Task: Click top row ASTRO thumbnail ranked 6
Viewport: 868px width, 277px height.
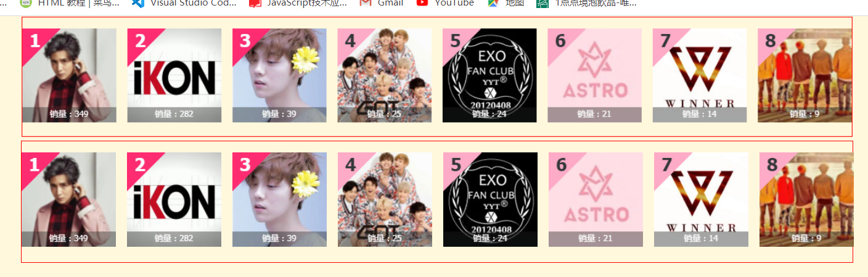Action: [x=594, y=75]
